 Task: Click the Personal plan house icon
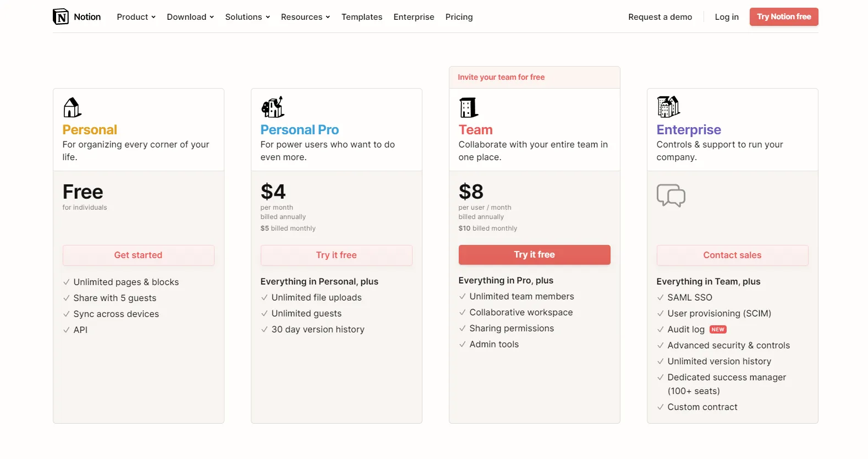click(72, 107)
